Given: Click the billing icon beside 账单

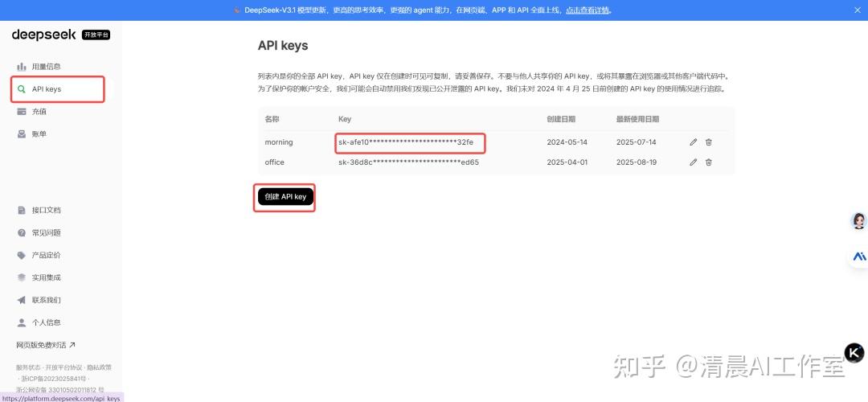Looking at the screenshot, I should 22,134.
